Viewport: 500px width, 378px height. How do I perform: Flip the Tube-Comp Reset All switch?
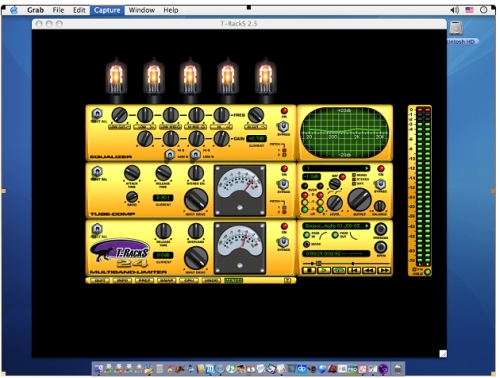coord(97,172)
